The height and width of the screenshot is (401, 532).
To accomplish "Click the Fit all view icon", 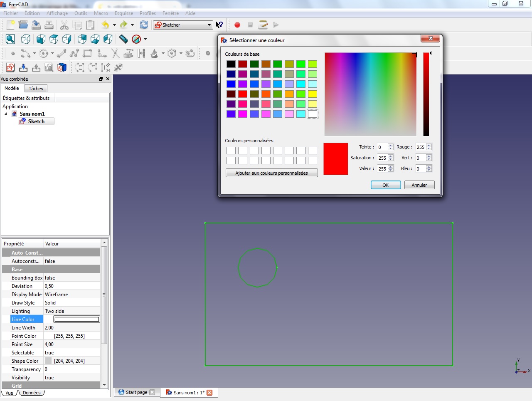I will tap(10, 39).
